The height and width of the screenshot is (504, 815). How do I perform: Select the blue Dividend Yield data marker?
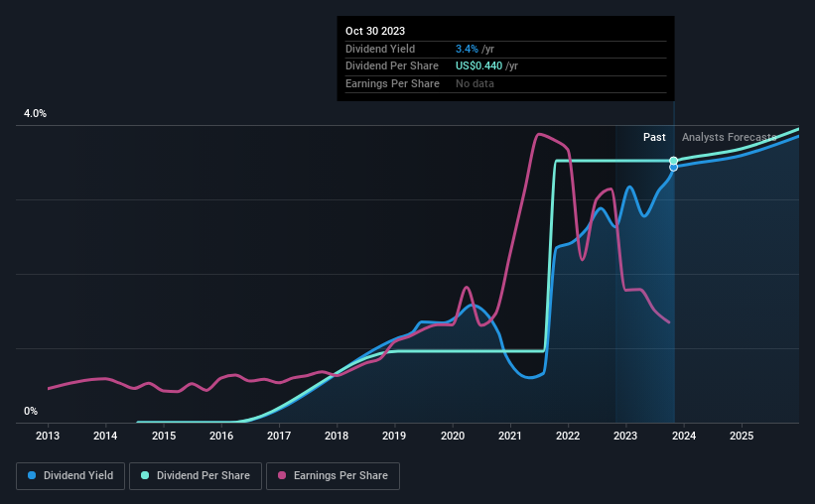(674, 168)
